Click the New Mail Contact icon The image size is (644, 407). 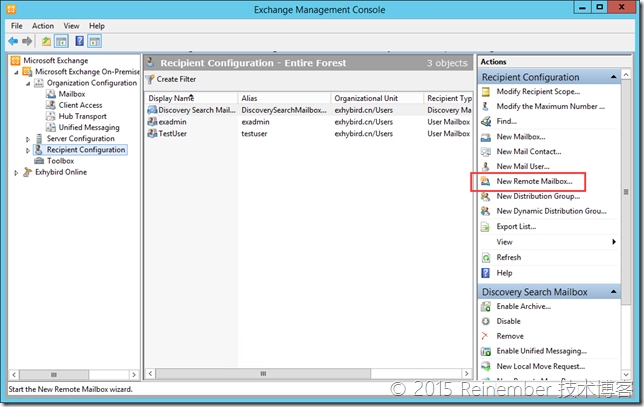[486, 152]
